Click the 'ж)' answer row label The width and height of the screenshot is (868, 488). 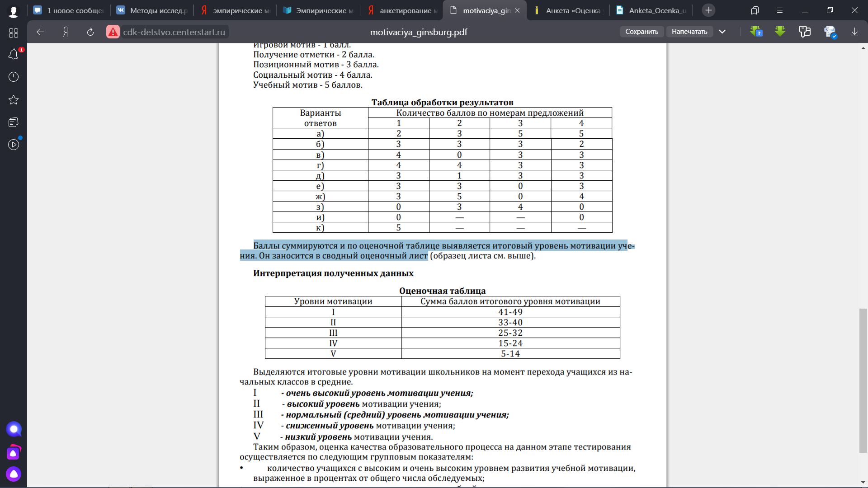pyautogui.click(x=320, y=197)
